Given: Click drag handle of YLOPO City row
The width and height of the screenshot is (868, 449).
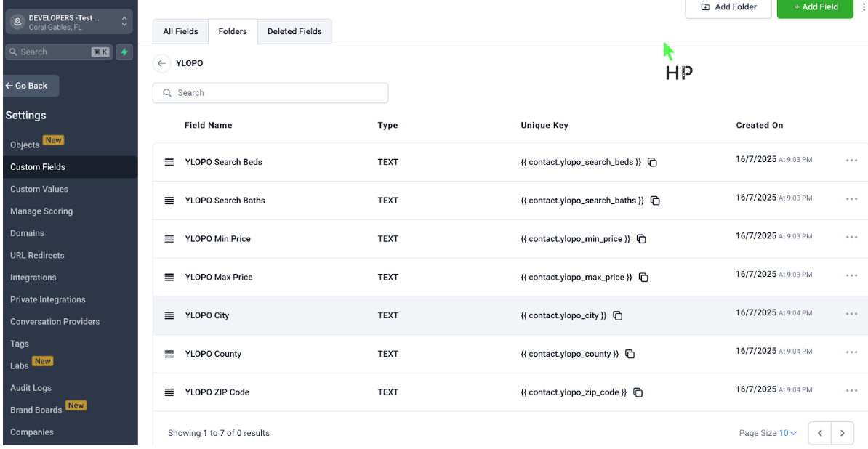Looking at the screenshot, I should click(x=169, y=315).
